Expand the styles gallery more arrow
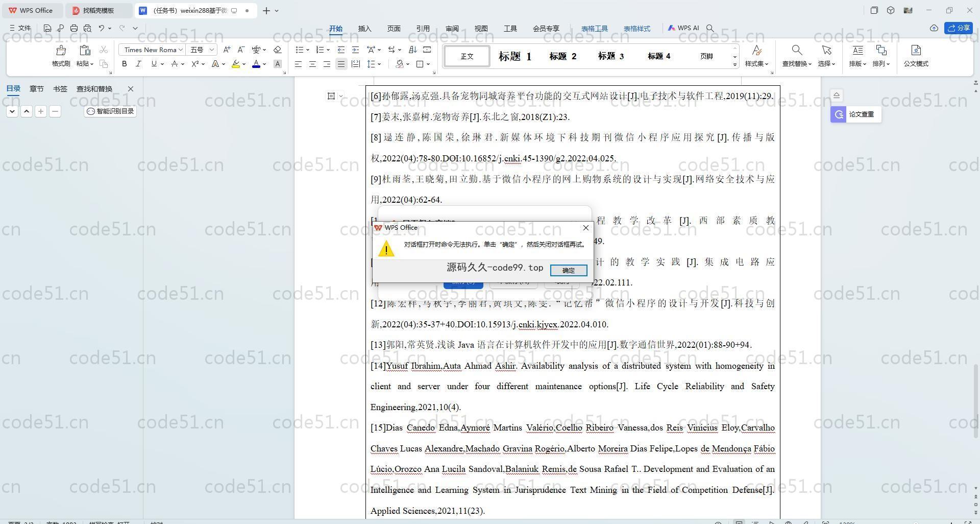Viewport: 980px width, 524px height. (735, 64)
